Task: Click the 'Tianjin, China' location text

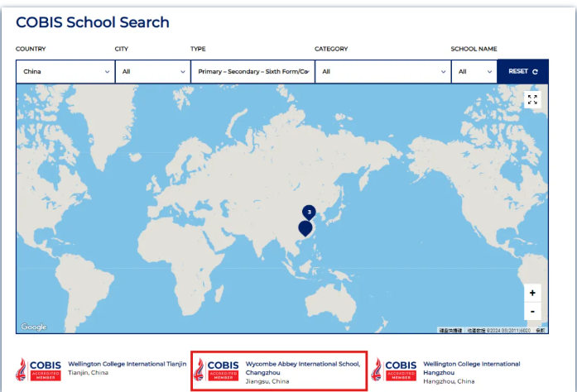Action: point(88,372)
